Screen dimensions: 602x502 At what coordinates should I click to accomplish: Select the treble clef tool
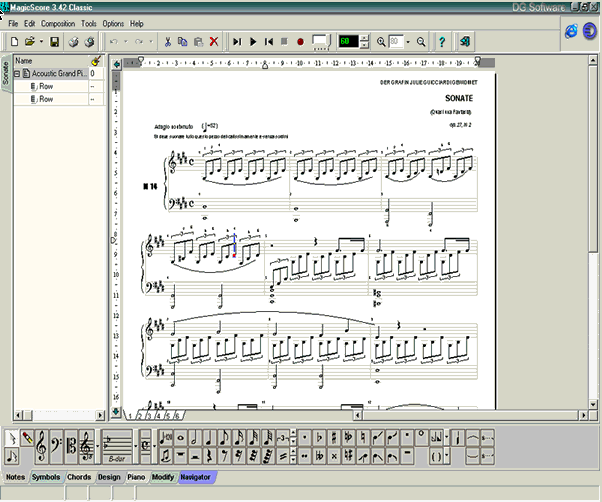(41, 447)
